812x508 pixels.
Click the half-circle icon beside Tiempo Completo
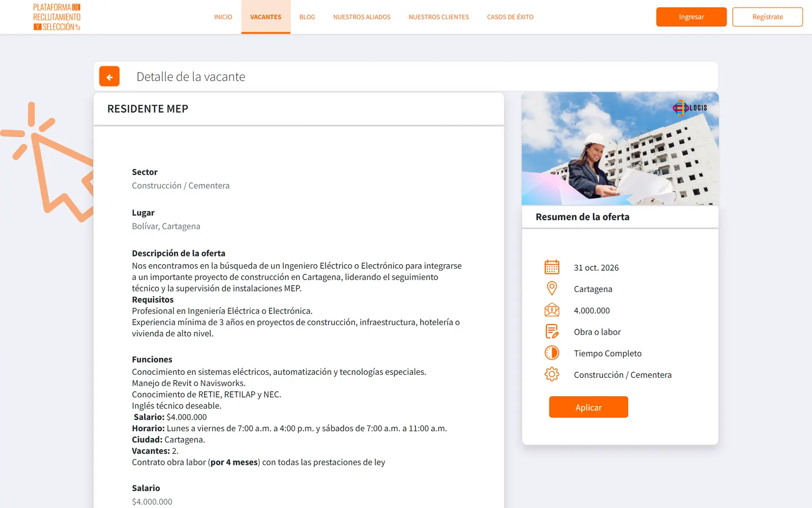pyautogui.click(x=552, y=353)
